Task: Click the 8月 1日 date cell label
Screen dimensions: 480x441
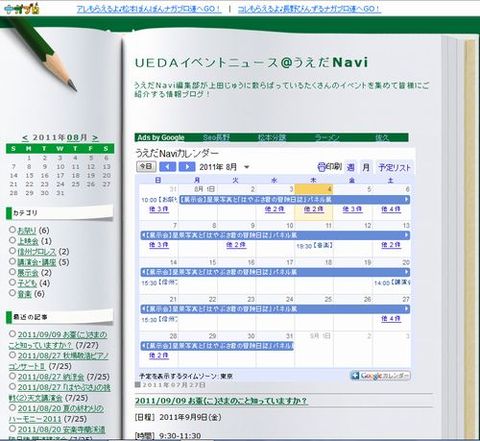Action: click(204, 189)
